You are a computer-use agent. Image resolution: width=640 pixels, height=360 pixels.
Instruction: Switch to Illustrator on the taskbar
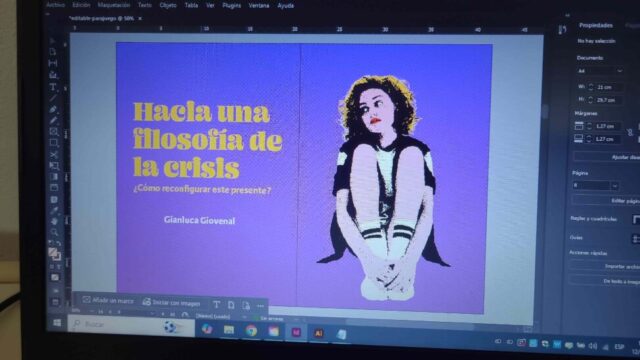tap(319, 333)
